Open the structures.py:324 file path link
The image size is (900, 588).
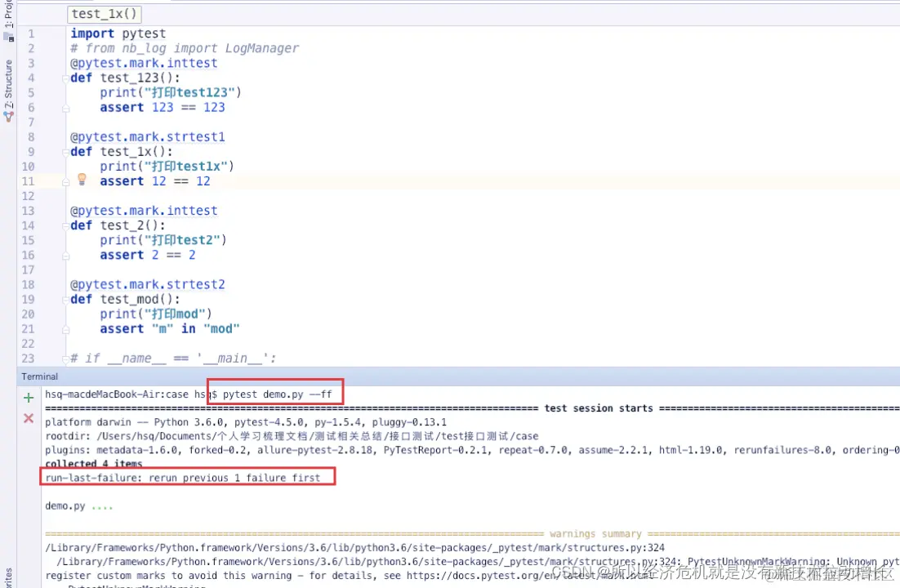point(354,548)
